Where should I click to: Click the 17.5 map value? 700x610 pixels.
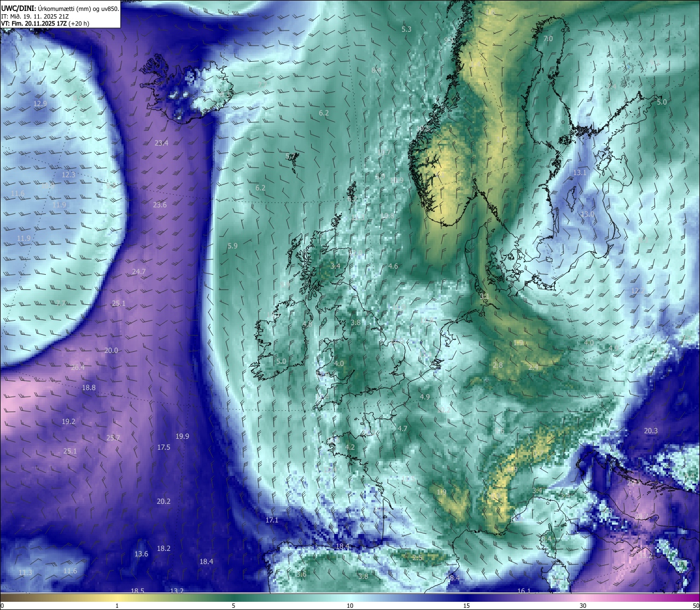click(164, 447)
